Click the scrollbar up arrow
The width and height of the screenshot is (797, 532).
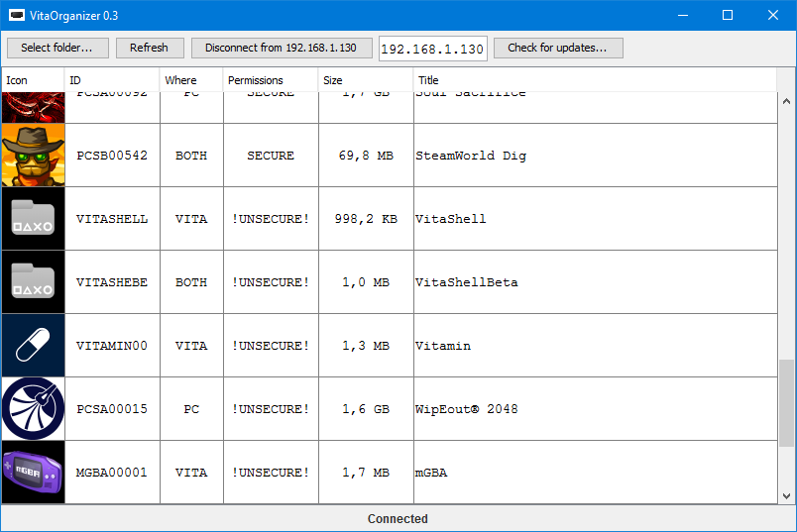[786, 101]
